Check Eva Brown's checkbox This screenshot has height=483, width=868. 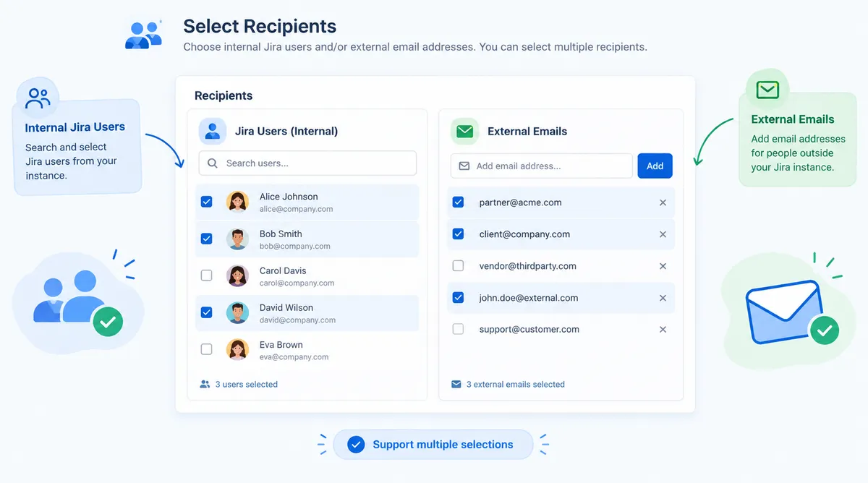tap(206, 349)
